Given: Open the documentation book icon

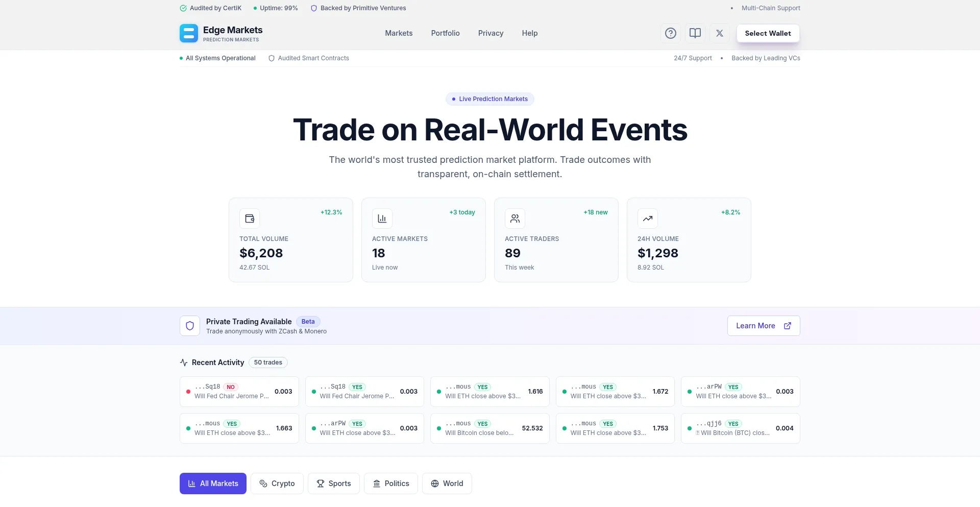Looking at the screenshot, I should point(695,33).
